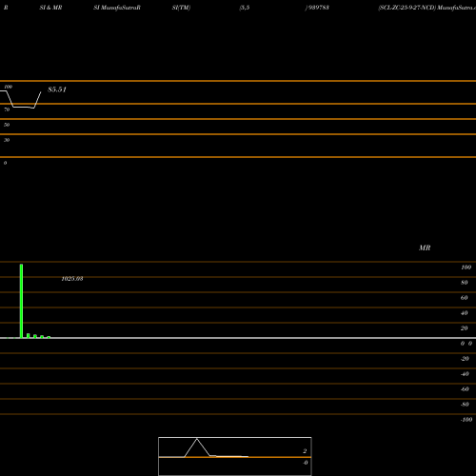Click the MR axis label 40
Viewport: 476px width, 476px height.
click(x=465, y=313)
